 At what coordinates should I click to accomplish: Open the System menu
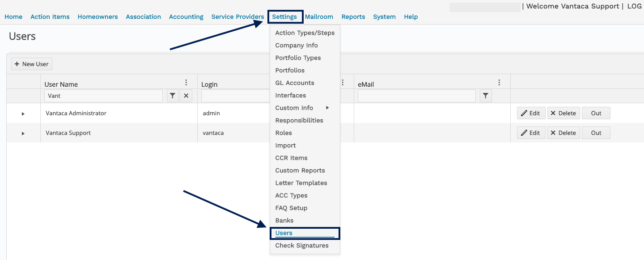[x=385, y=17]
